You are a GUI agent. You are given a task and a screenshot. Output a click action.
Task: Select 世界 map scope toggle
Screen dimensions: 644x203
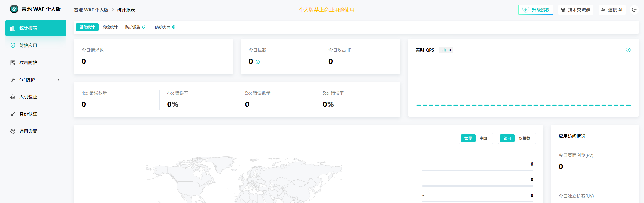point(468,138)
